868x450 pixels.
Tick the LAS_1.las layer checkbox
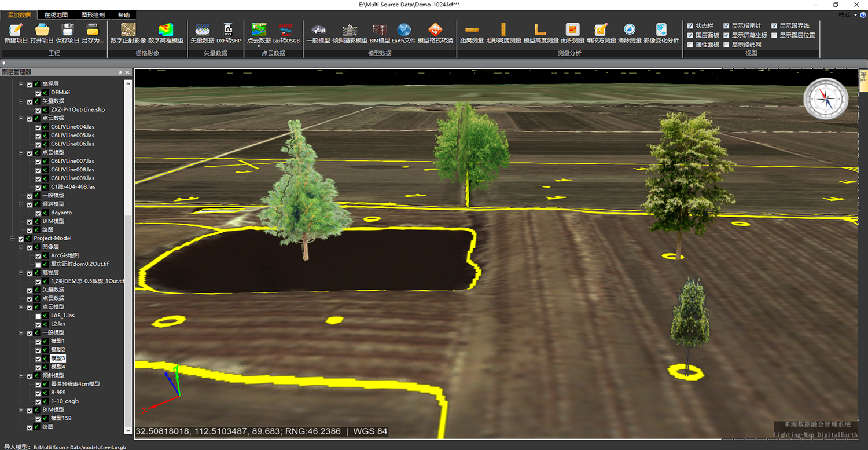[x=38, y=316]
